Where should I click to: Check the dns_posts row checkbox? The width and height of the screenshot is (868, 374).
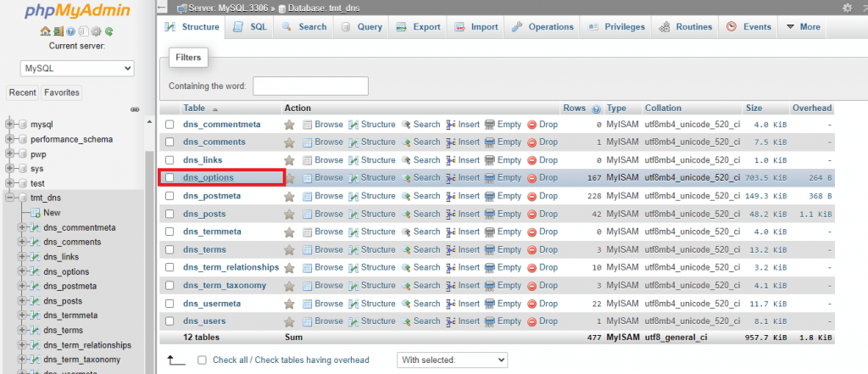click(170, 214)
